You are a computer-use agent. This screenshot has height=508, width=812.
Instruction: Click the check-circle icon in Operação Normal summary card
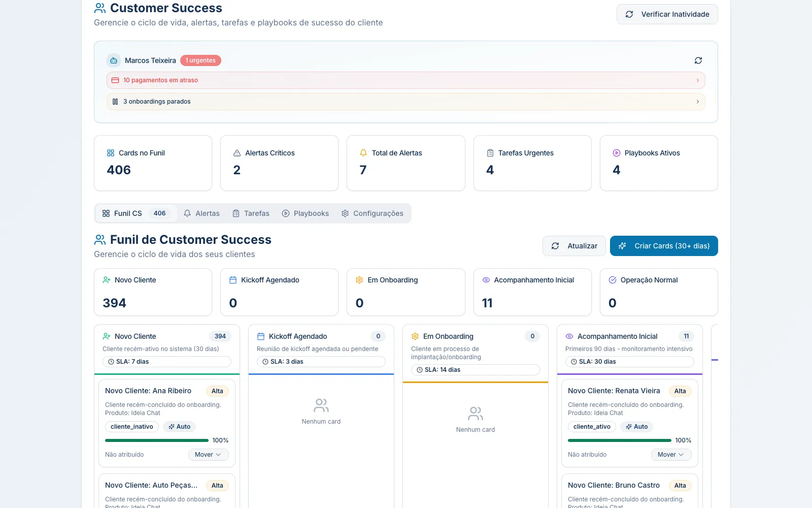tap(613, 280)
